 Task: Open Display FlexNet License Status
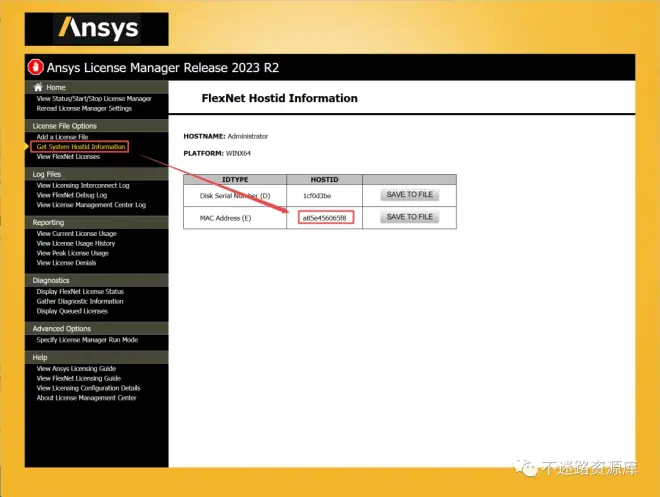click(x=80, y=291)
